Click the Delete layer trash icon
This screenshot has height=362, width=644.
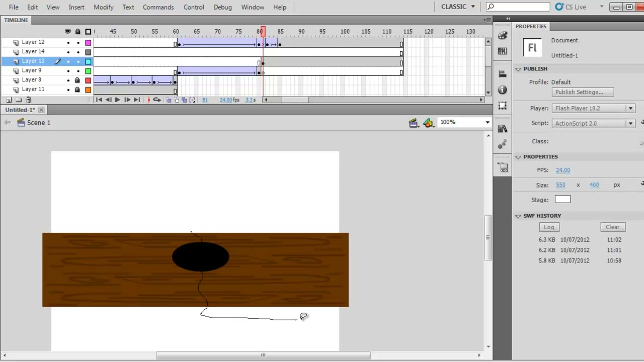(28, 100)
